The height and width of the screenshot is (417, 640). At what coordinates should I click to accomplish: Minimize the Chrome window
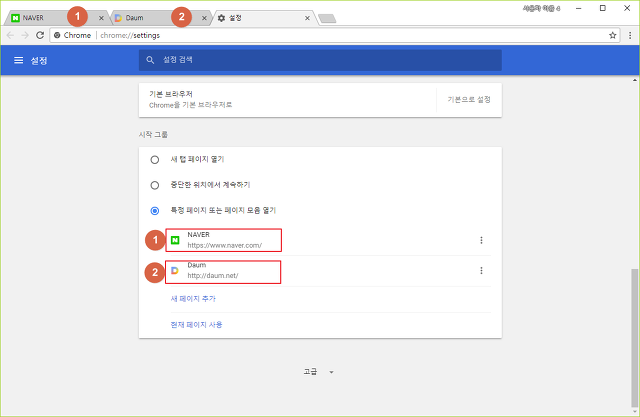[578, 8]
